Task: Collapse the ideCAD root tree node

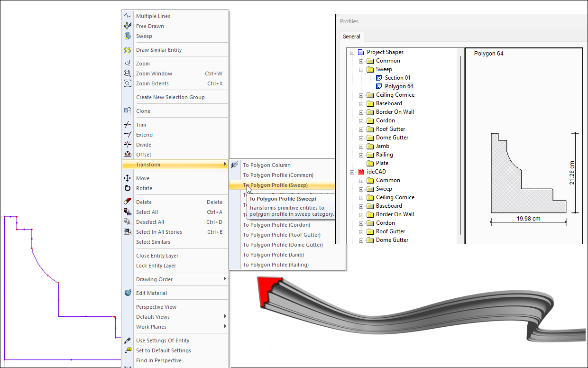Action: (x=352, y=172)
